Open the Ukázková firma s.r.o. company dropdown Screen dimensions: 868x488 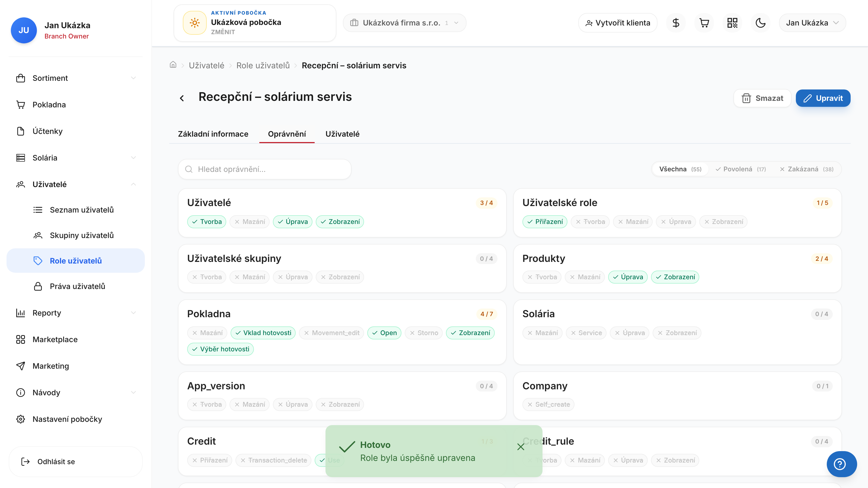coord(404,23)
